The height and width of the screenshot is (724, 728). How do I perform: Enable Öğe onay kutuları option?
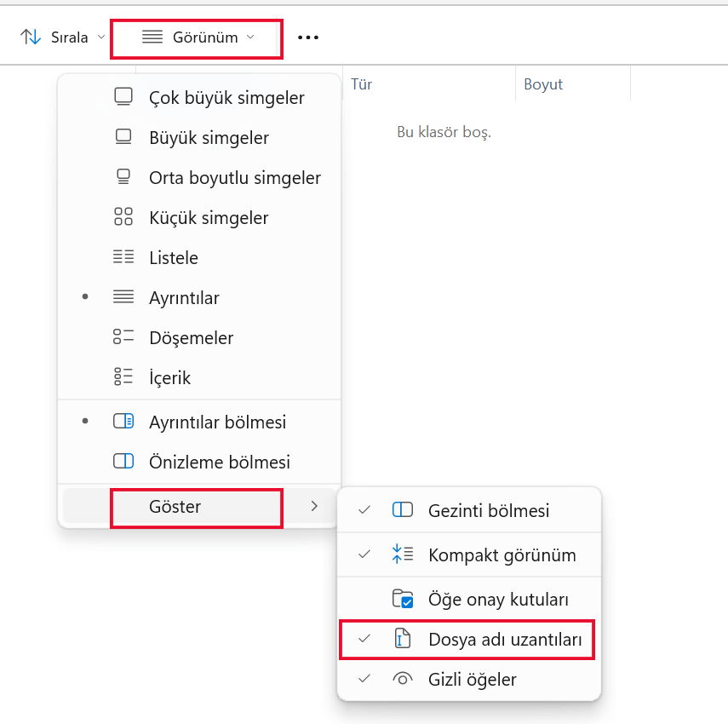[x=469, y=599]
